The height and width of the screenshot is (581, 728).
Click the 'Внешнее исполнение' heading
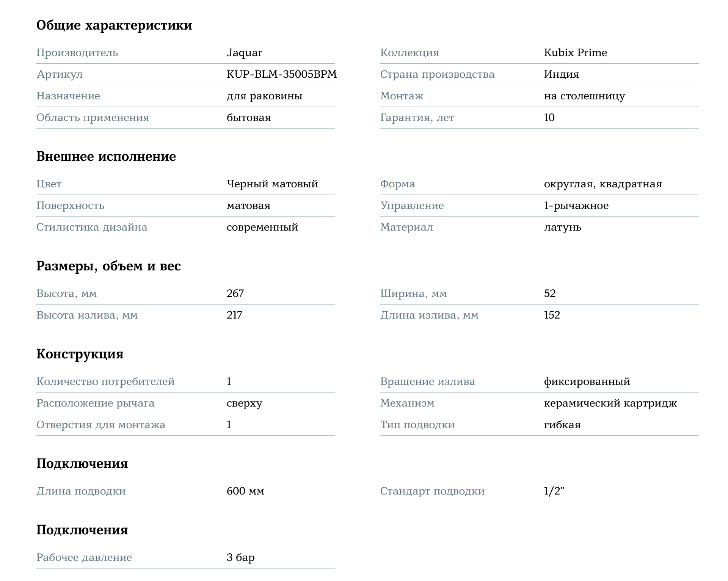click(x=106, y=156)
